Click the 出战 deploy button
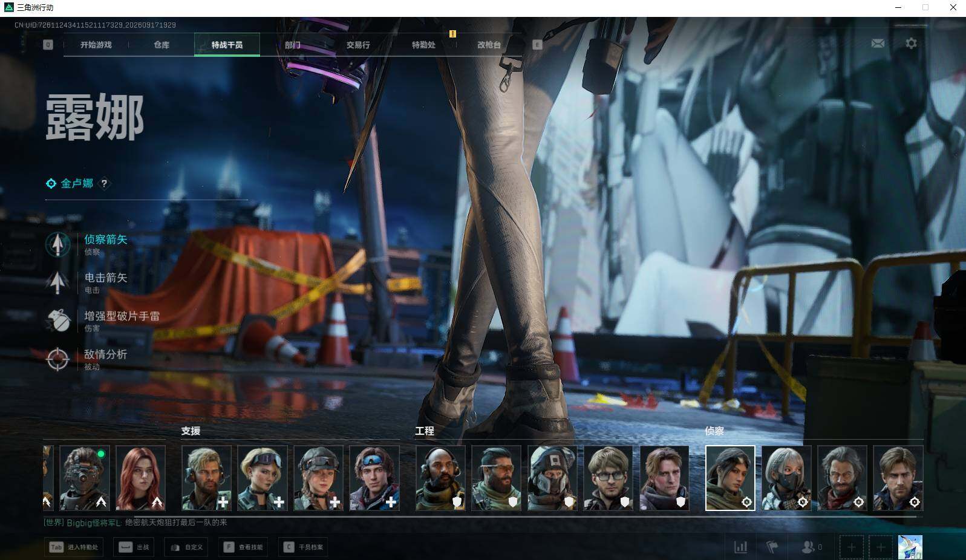966x560 pixels. pyautogui.click(x=134, y=547)
